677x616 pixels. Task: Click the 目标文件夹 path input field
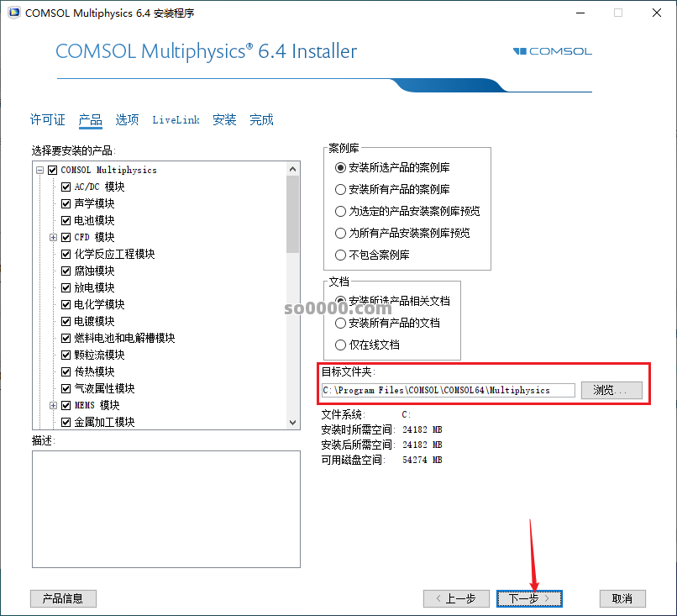point(448,390)
